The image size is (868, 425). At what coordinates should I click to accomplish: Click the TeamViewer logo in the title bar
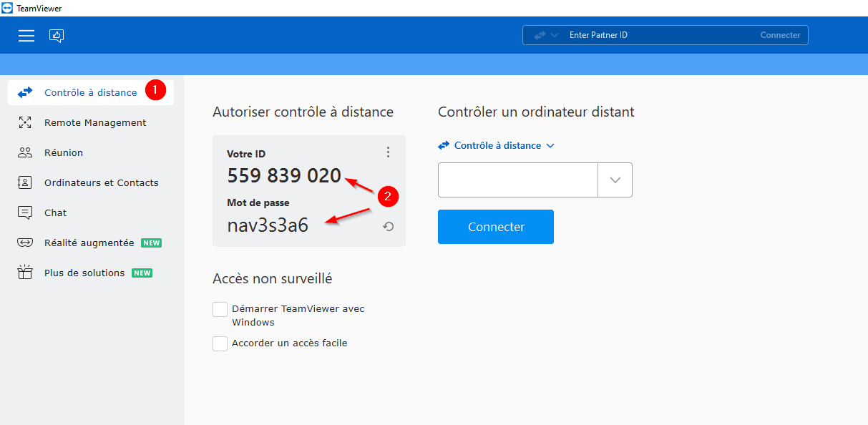click(7, 8)
